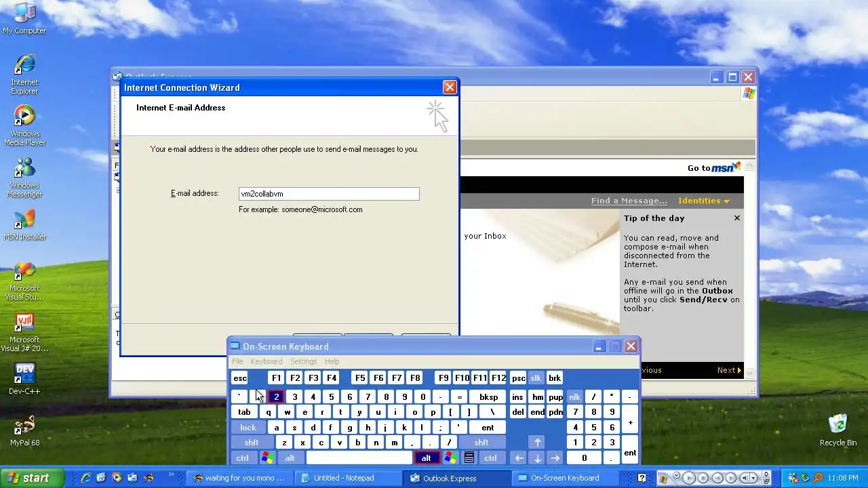Select the Dev-C++ desktop icon
The width and height of the screenshot is (868, 488).
pyautogui.click(x=24, y=380)
